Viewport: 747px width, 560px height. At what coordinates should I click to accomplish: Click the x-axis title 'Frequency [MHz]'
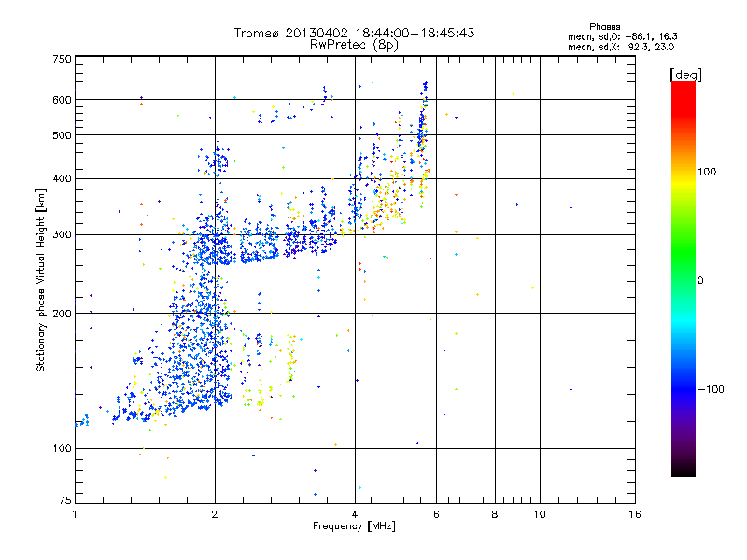pos(354,526)
